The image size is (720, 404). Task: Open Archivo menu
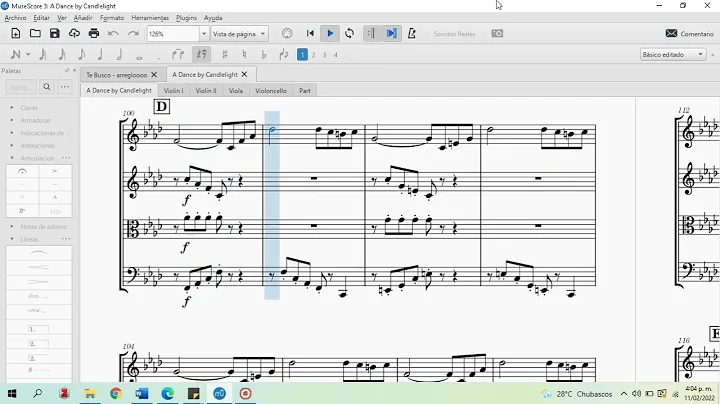pos(15,18)
